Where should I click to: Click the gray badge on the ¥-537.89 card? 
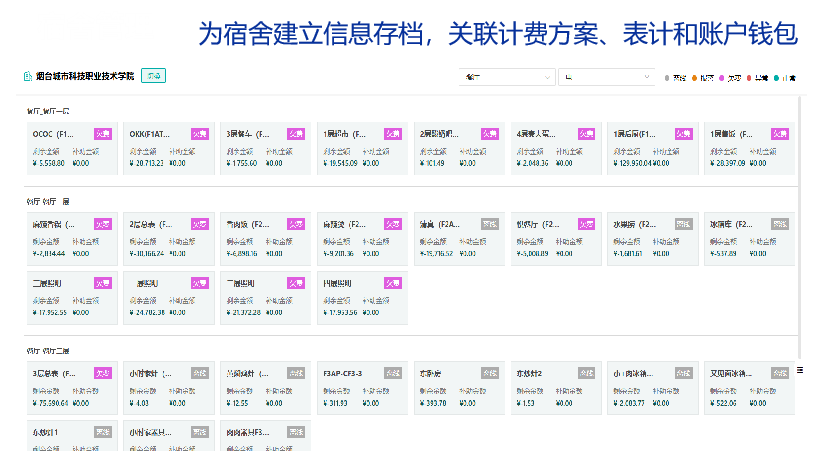tap(780, 224)
